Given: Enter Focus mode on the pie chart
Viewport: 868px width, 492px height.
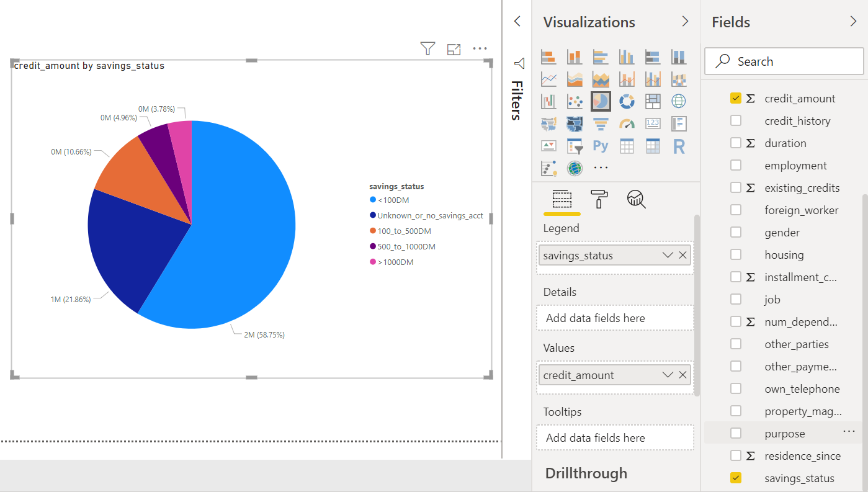Looking at the screenshot, I should coord(454,49).
